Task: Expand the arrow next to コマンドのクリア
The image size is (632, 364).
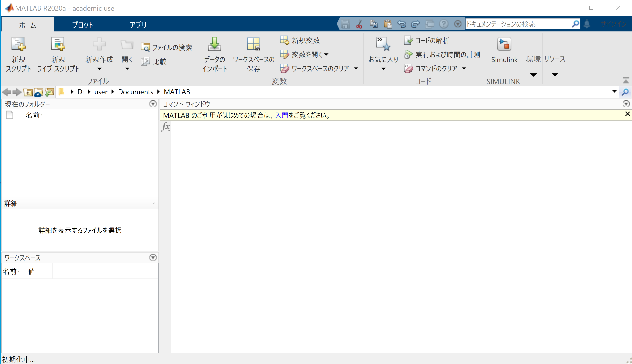Action: click(x=464, y=68)
